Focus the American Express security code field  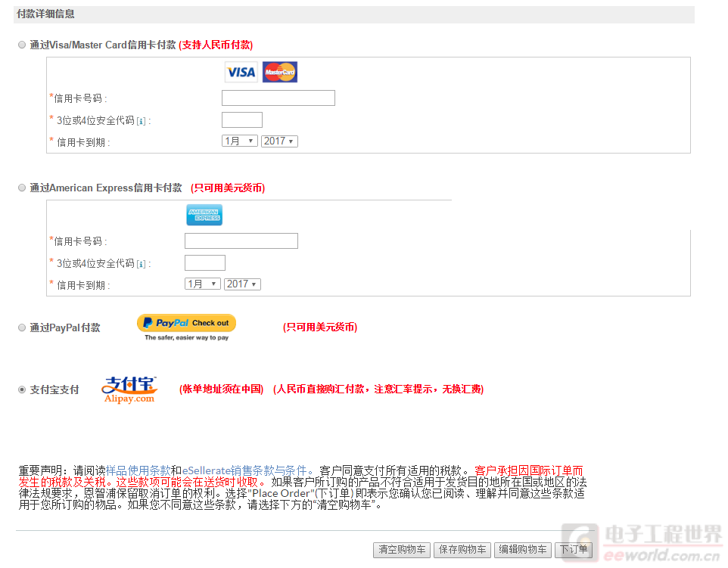tap(205, 262)
